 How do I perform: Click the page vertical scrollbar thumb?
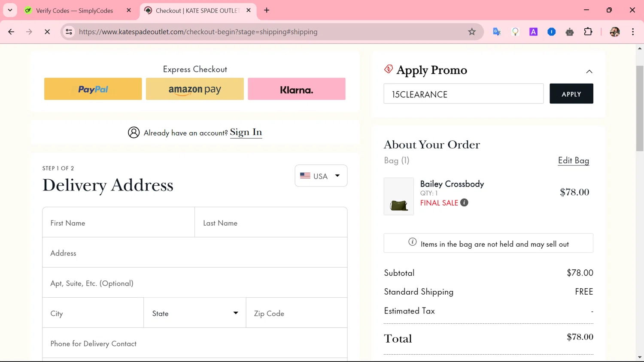[640, 108]
